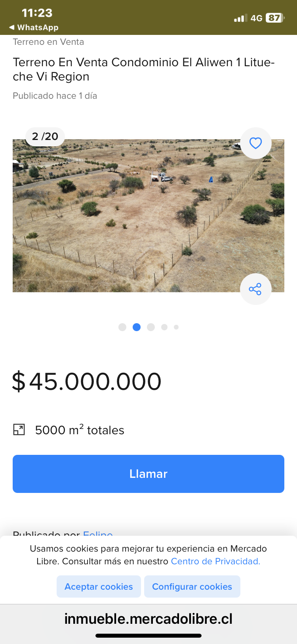This screenshot has height=644, width=297.
Task: Tap the share icon on the photo
Action: pyautogui.click(x=255, y=289)
